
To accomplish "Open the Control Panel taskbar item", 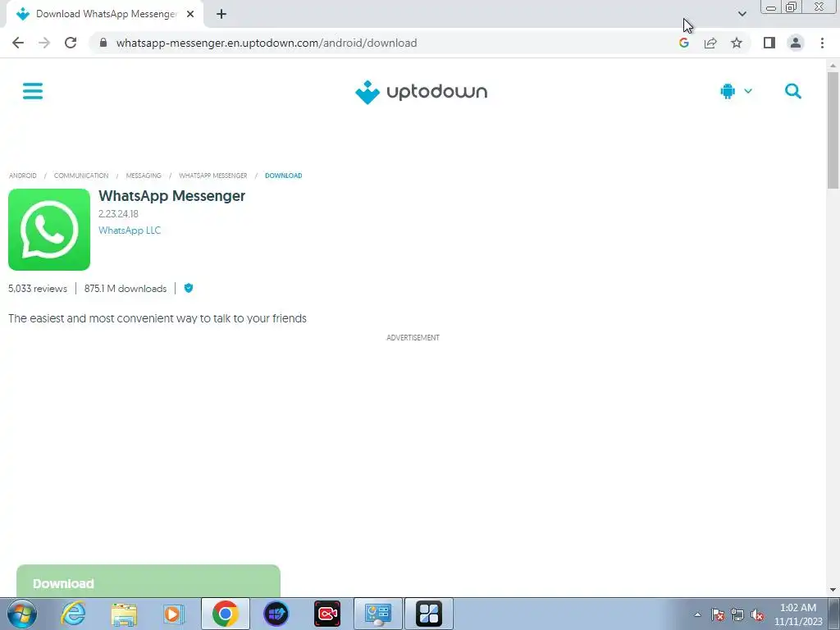I will pyautogui.click(x=377, y=614).
